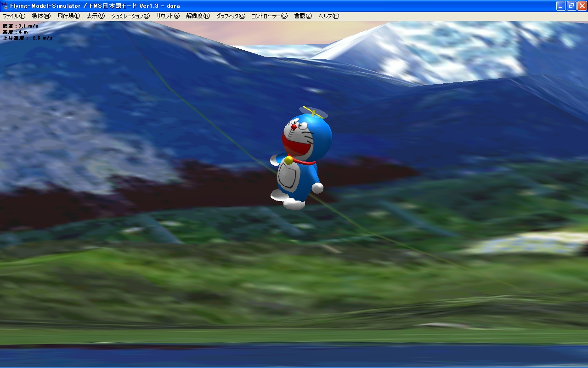588x368 pixels.
Task: Open the 解像度(R) menu
Action: pos(198,16)
